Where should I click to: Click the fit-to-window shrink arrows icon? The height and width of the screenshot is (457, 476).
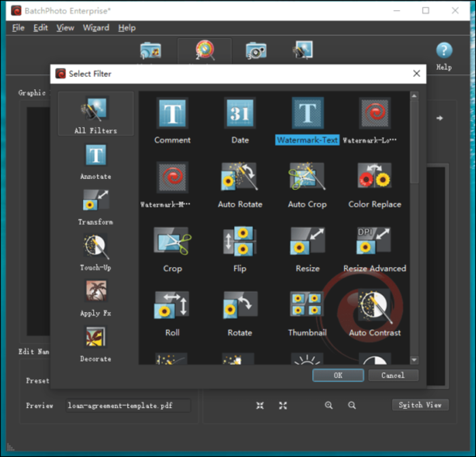click(260, 405)
